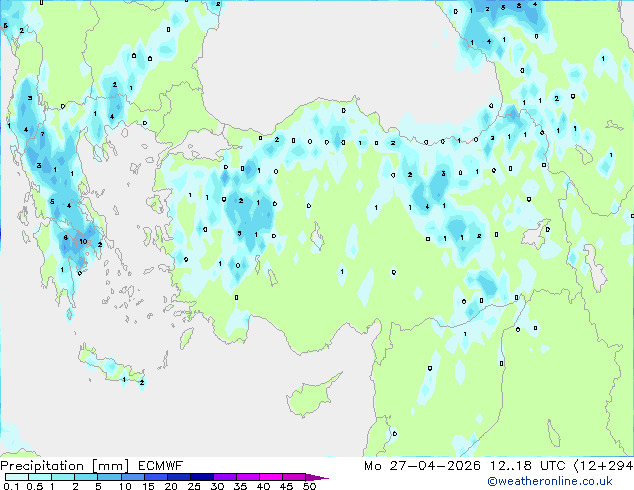Pick the 1–2 mm legend swatch
Screen dimensions: 634x490
click(63, 477)
